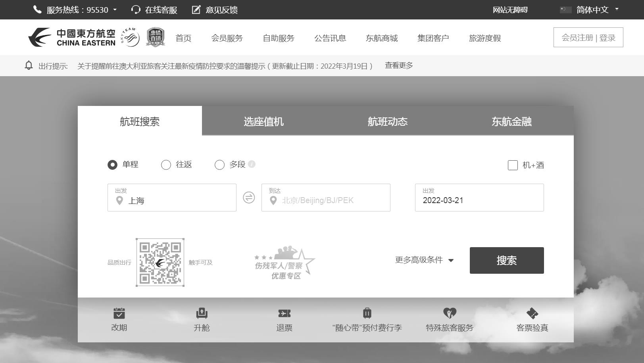This screenshot has height=363, width=644.
Task: Click the 客票验真 ticket icon
Action: pyautogui.click(x=532, y=313)
